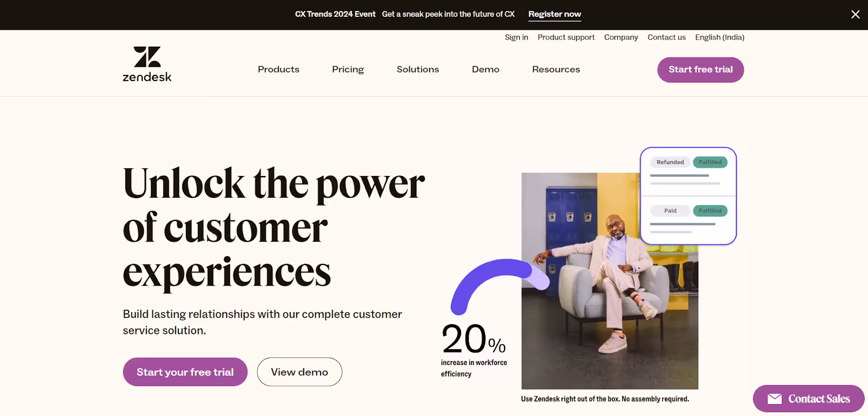Click 'CX Trends 2024 Event' banner text

(335, 14)
